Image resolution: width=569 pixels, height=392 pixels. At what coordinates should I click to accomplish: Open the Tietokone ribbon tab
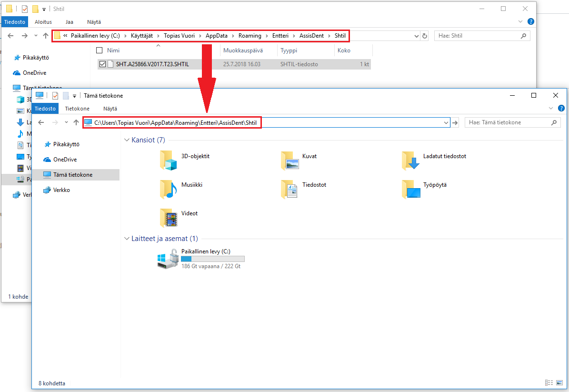77,109
